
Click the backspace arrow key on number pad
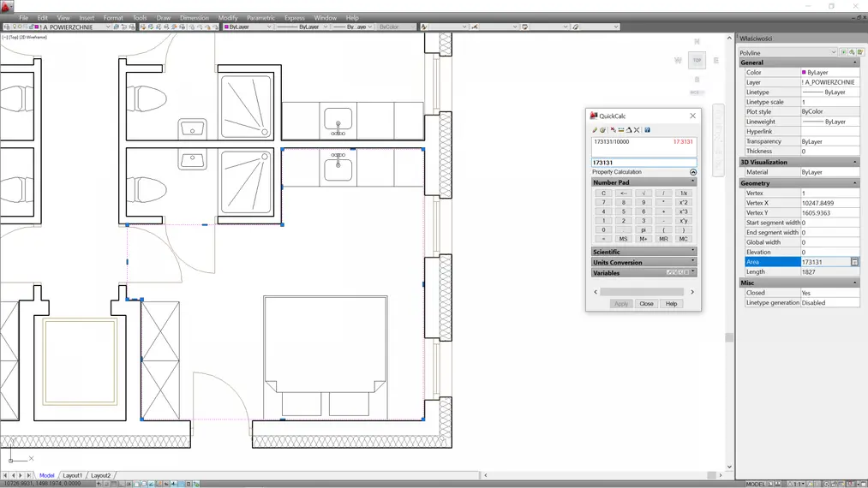623,193
